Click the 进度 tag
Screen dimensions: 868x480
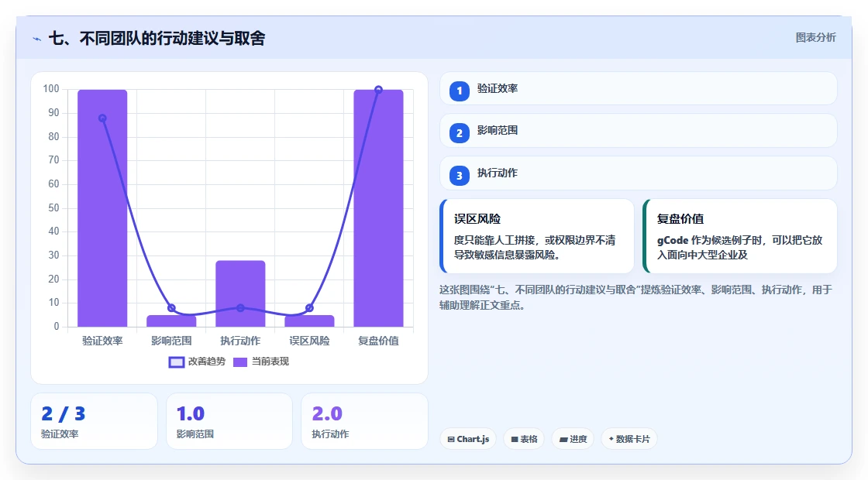(x=573, y=439)
